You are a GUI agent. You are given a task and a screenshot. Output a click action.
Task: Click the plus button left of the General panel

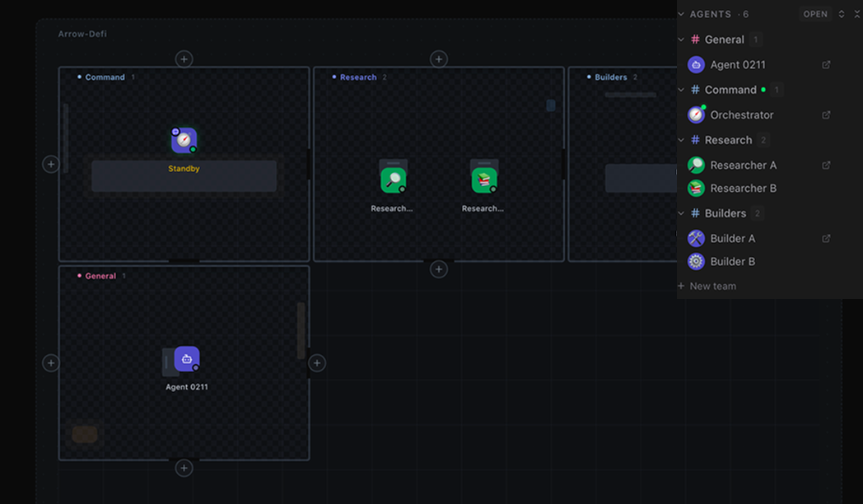pos(50,362)
